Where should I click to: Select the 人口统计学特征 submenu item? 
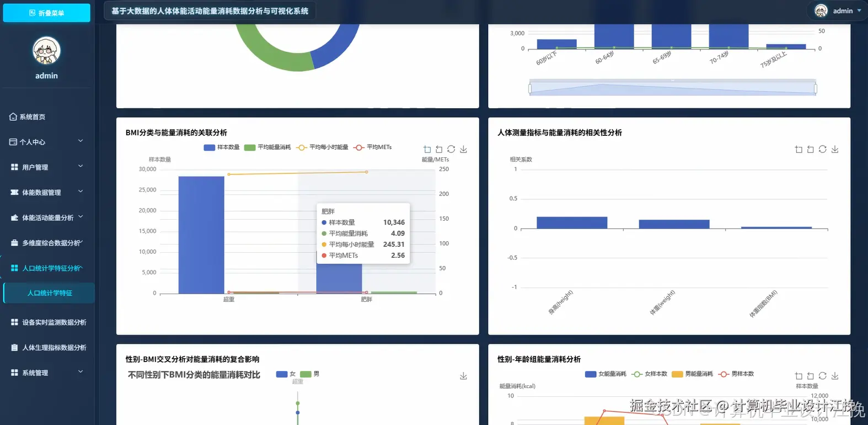point(50,293)
